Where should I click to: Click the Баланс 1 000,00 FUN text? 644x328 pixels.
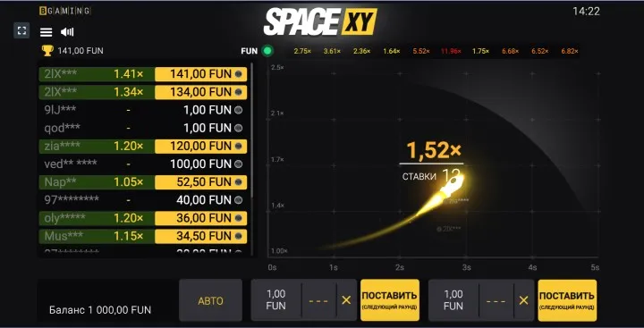[x=100, y=310]
